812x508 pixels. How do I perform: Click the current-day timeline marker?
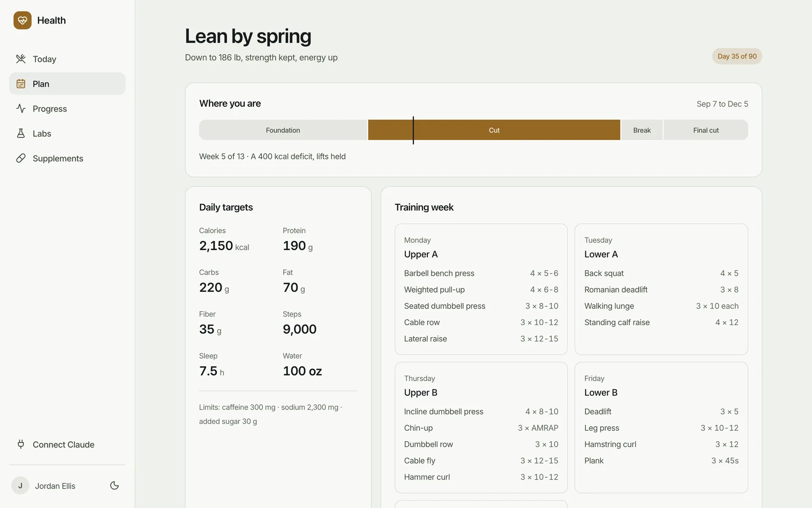pyautogui.click(x=413, y=130)
